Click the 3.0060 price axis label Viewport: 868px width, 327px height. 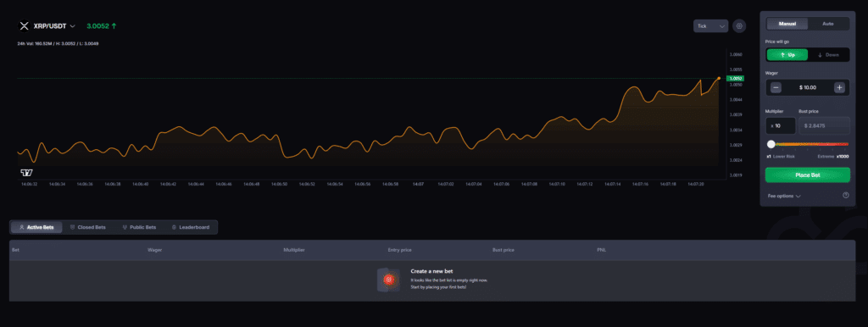pyautogui.click(x=736, y=55)
